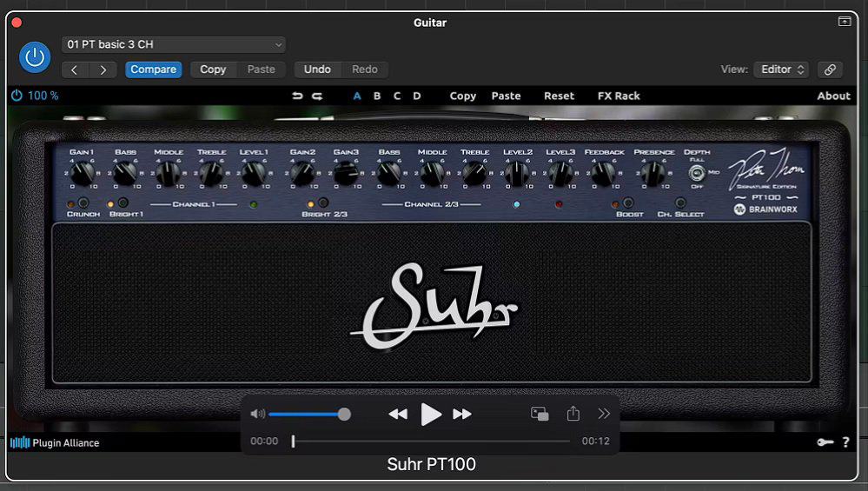Image resolution: width=868 pixels, height=491 pixels.
Task: Expand more player options double chevron
Action: click(604, 414)
